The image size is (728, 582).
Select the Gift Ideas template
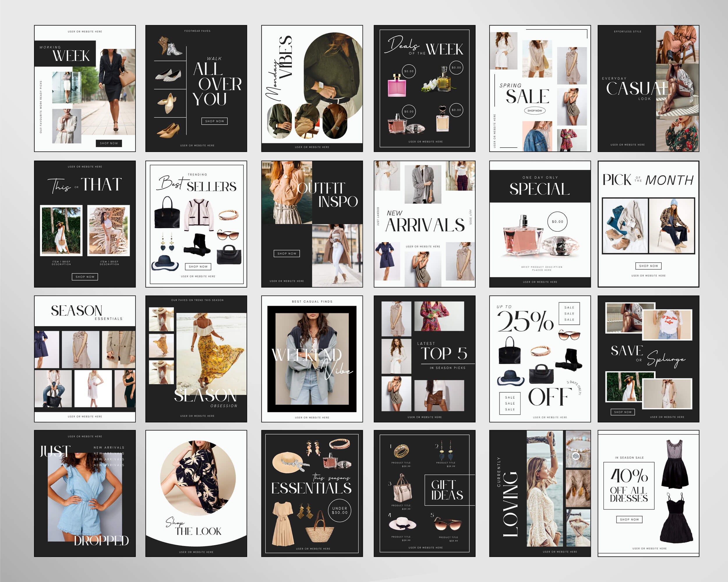coord(425,493)
